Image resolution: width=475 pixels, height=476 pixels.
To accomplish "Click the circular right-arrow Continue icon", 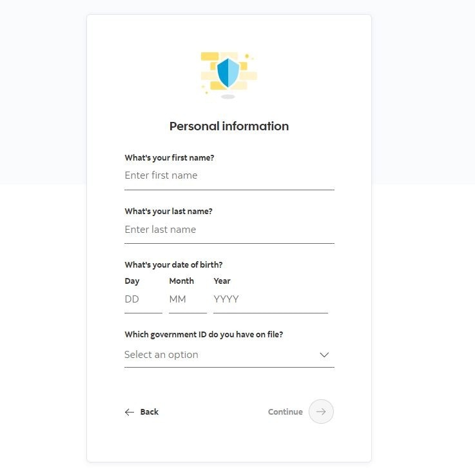I will [x=321, y=412].
